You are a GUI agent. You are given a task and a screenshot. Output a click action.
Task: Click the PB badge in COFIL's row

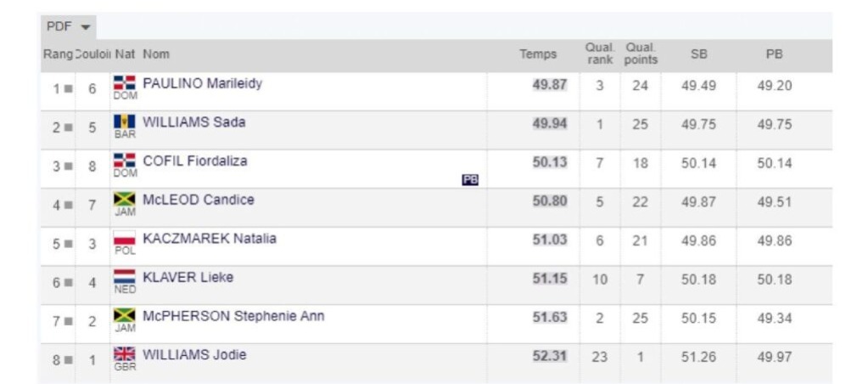tap(470, 179)
